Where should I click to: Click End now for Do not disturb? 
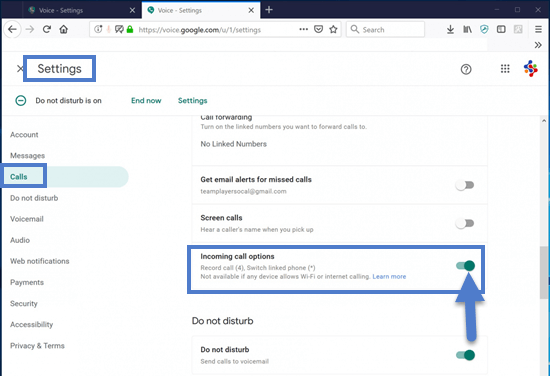(146, 101)
